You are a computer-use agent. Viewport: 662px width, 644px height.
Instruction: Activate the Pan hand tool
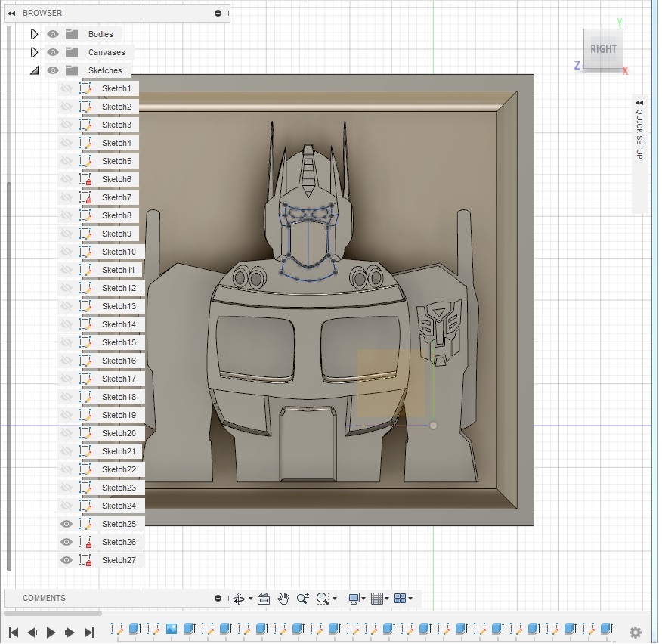[283, 599]
